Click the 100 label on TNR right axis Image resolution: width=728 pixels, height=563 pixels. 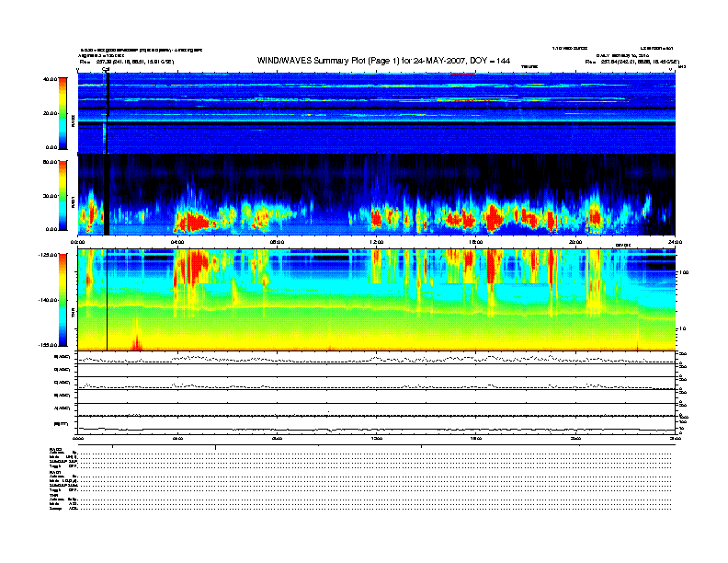pos(684,272)
